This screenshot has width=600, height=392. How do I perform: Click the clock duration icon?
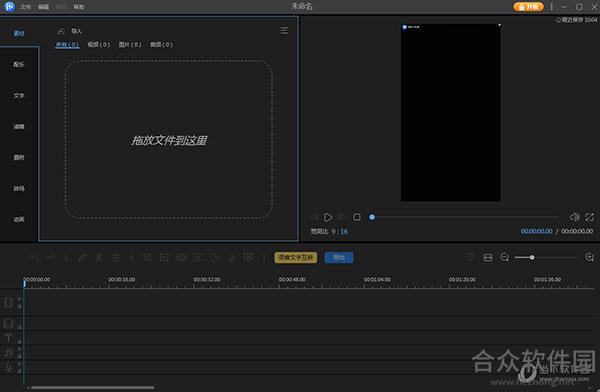coord(215,258)
